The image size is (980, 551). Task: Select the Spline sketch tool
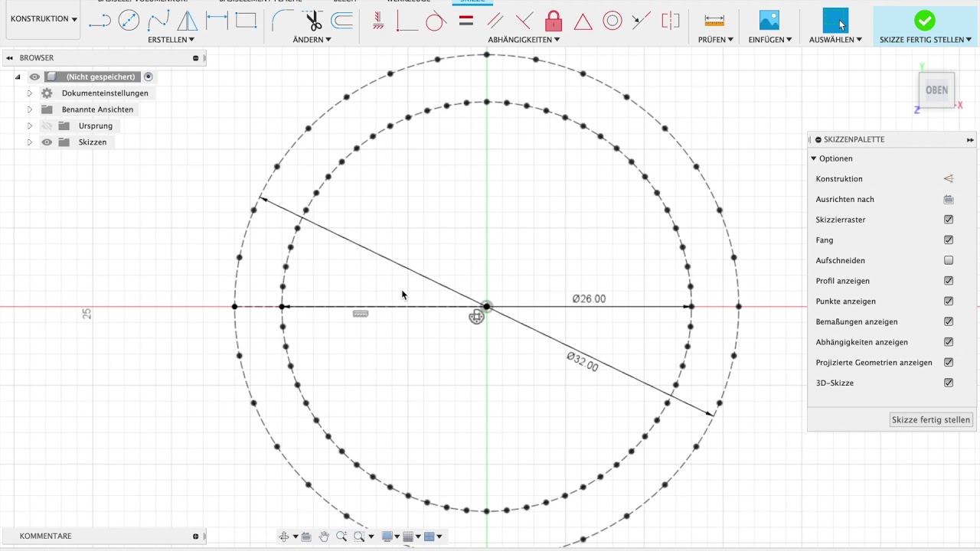click(x=158, y=21)
